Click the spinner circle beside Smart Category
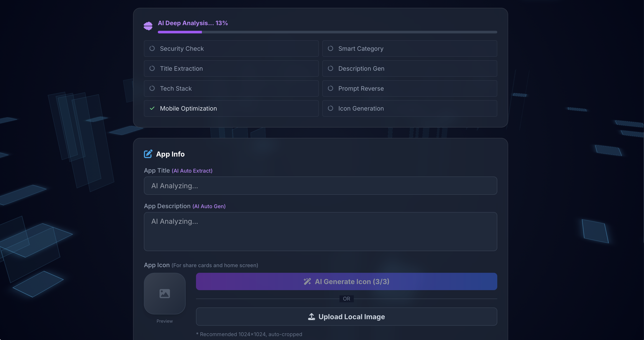The image size is (644, 340). coord(330,49)
